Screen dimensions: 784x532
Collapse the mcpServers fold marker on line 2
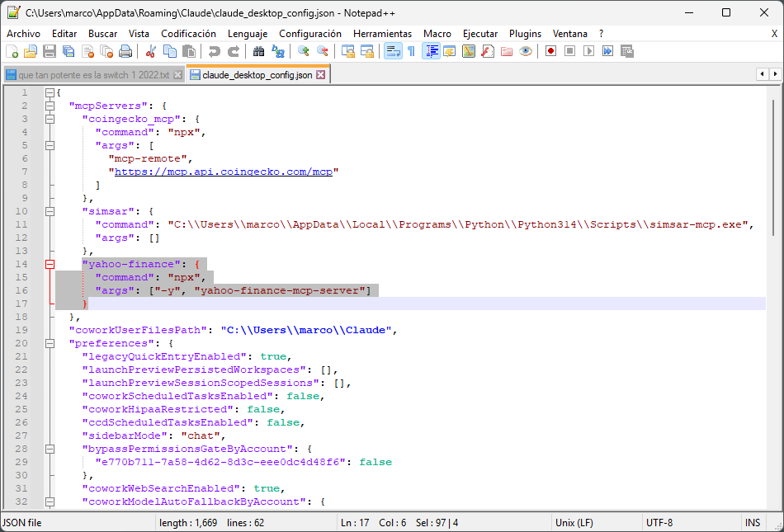pos(50,106)
